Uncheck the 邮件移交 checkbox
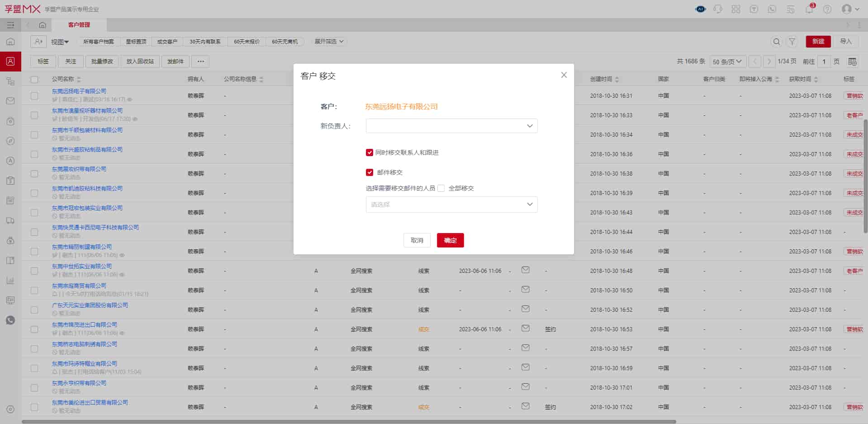Viewport: 868px width, 424px height. pyautogui.click(x=370, y=172)
